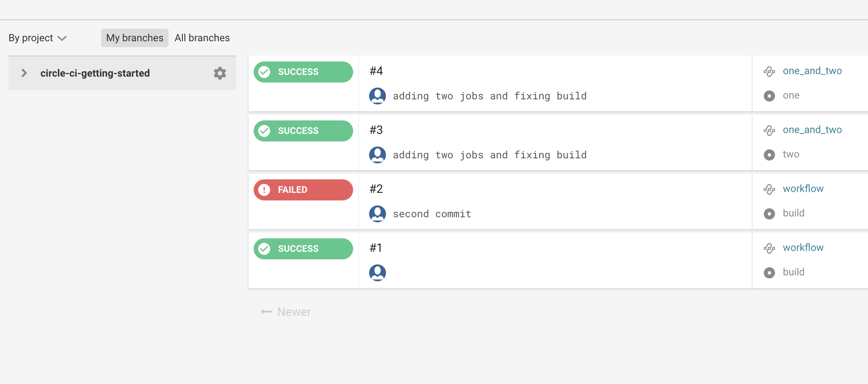
Task: Click the FAILED status badge of build #2
Action: 303,190
